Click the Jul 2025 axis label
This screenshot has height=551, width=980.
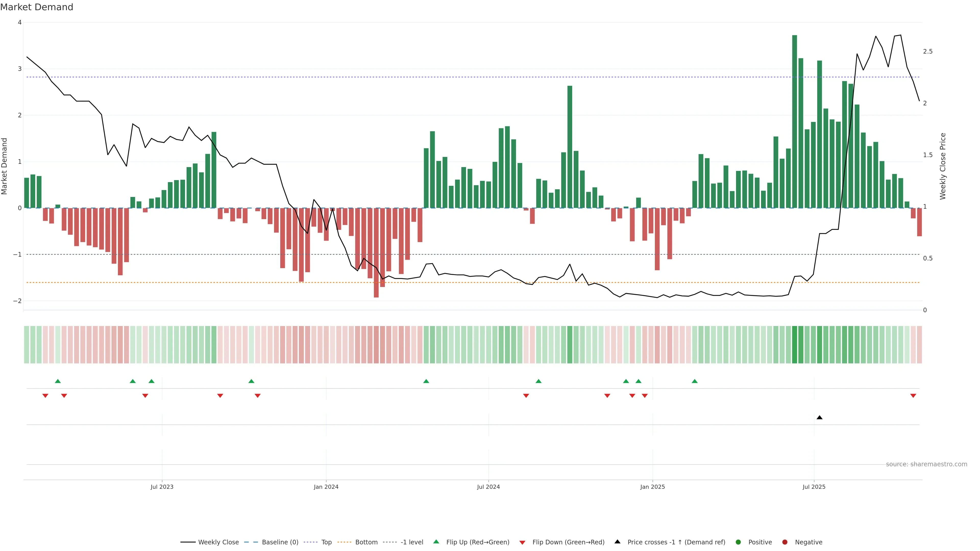pyautogui.click(x=814, y=487)
